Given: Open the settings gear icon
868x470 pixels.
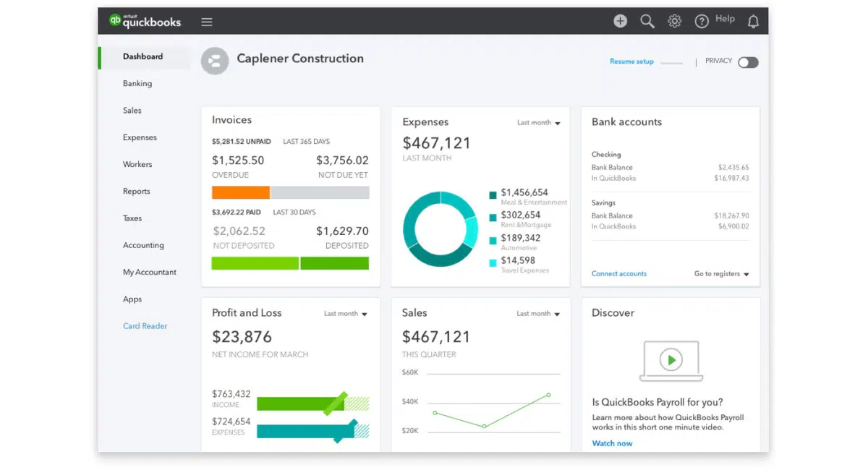Looking at the screenshot, I should [x=674, y=21].
